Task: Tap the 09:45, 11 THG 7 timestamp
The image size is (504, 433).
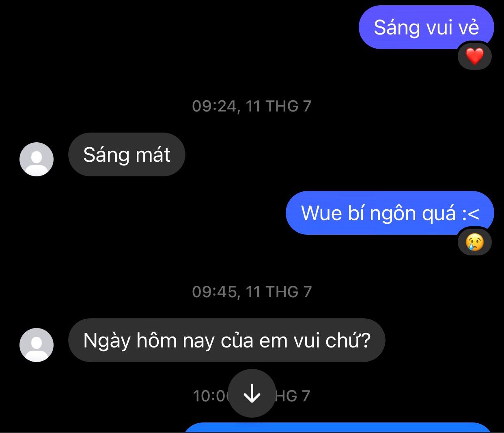Action: [x=252, y=292]
